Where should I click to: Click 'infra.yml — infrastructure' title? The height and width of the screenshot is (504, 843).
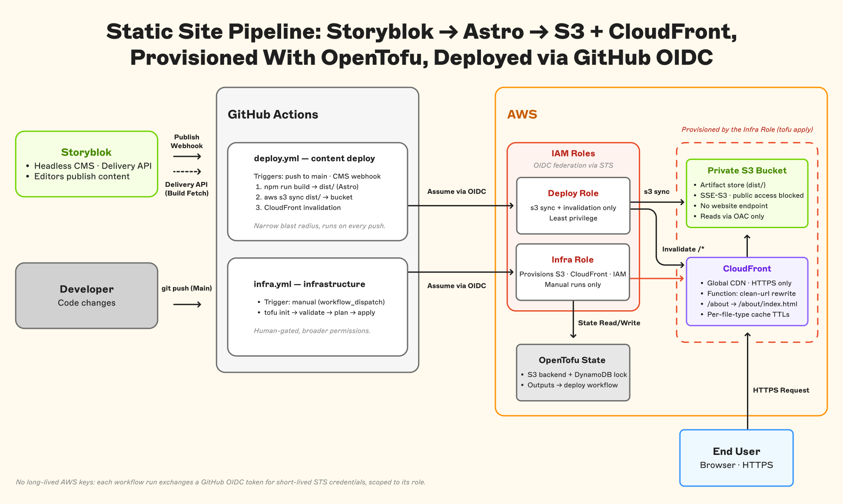[x=309, y=284]
